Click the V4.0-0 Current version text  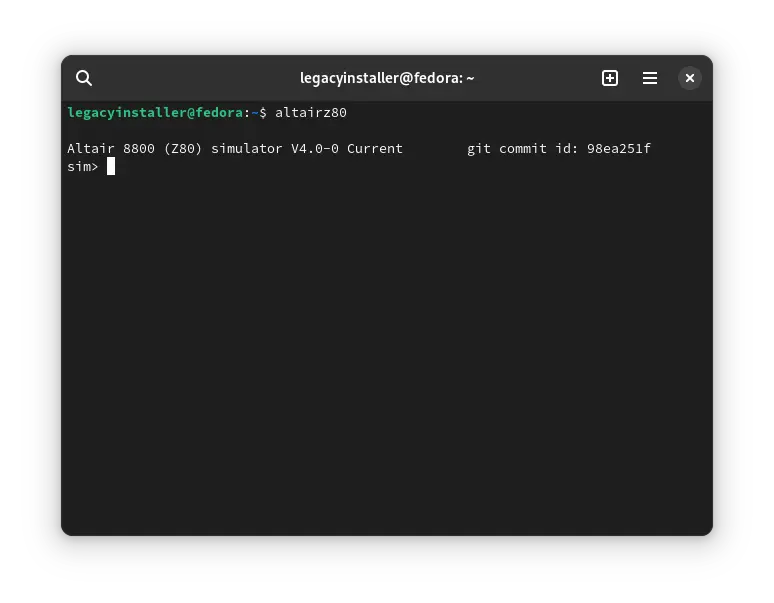pyautogui.click(x=347, y=149)
